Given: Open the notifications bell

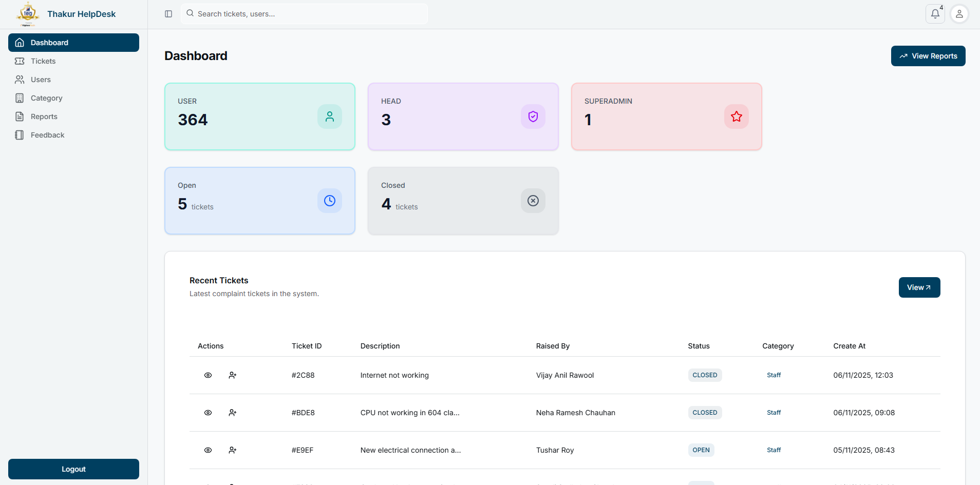Looking at the screenshot, I should tap(935, 14).
